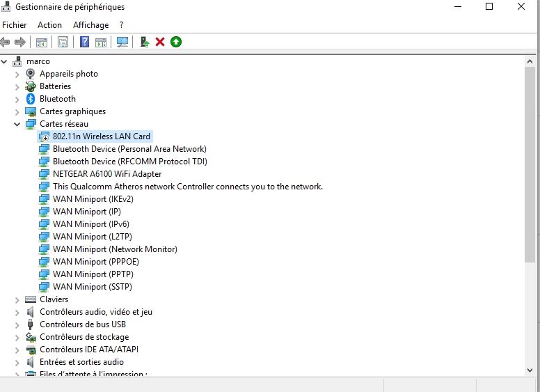Click the vertical scrollbar thumb
Image resolution: width=540 pixels, height=392 pixels.
pyautogui.click(x=530, y=164)
